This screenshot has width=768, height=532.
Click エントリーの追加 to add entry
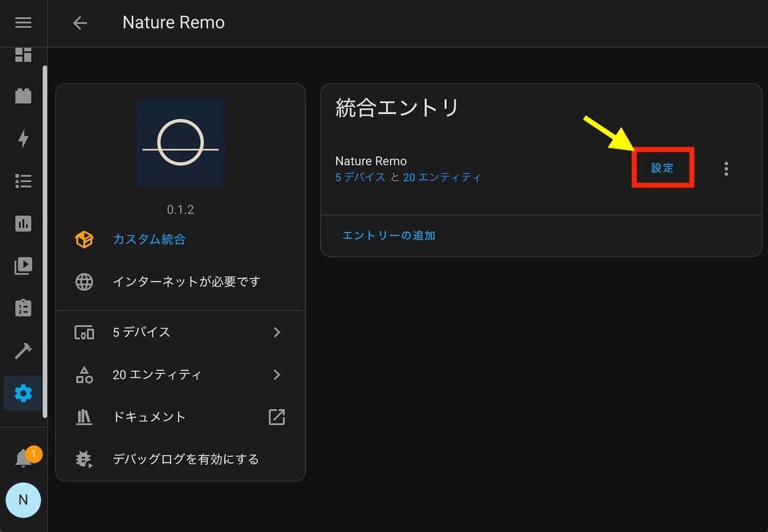pos(389,236)
